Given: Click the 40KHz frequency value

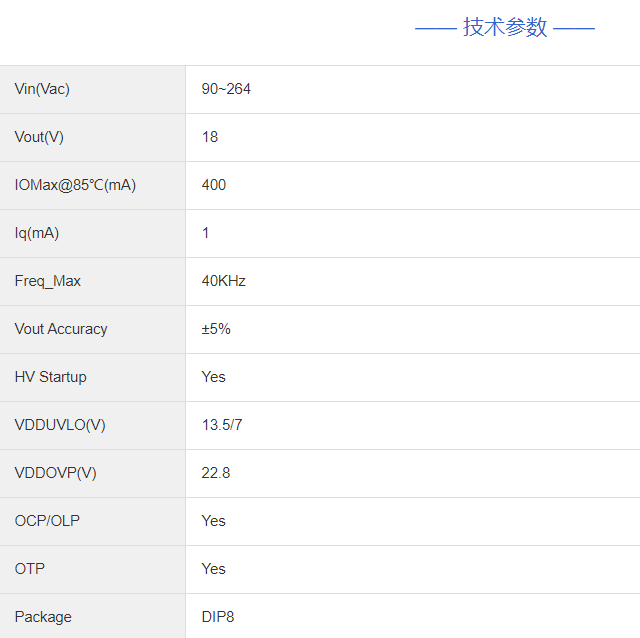Looking at the screenshot, I should click(224, 281).
